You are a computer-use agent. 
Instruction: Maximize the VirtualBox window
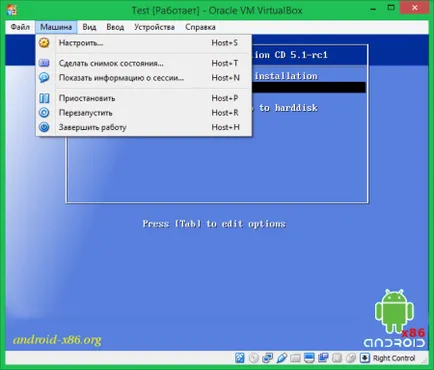(x=391, y=8)
